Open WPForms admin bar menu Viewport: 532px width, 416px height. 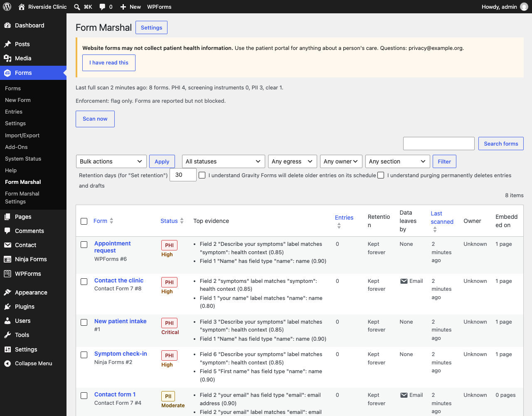(x=159, y=7)
